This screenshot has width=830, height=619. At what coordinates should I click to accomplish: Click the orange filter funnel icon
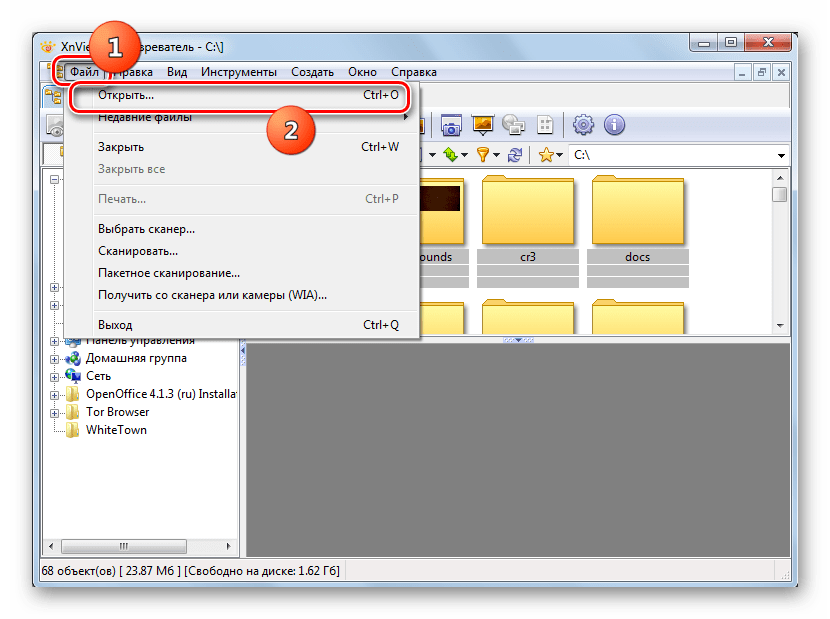[x=482, y=155]
